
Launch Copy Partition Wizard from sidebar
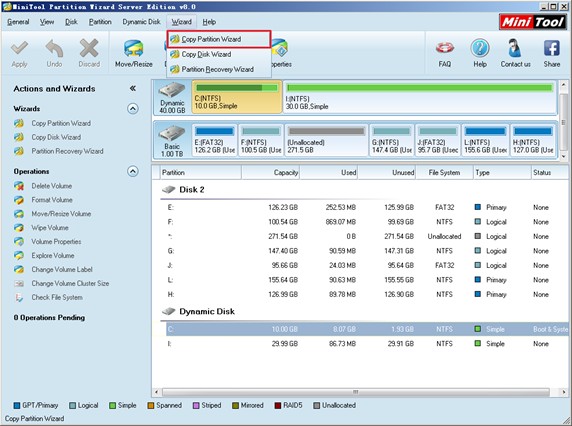(x=61, y=123)
